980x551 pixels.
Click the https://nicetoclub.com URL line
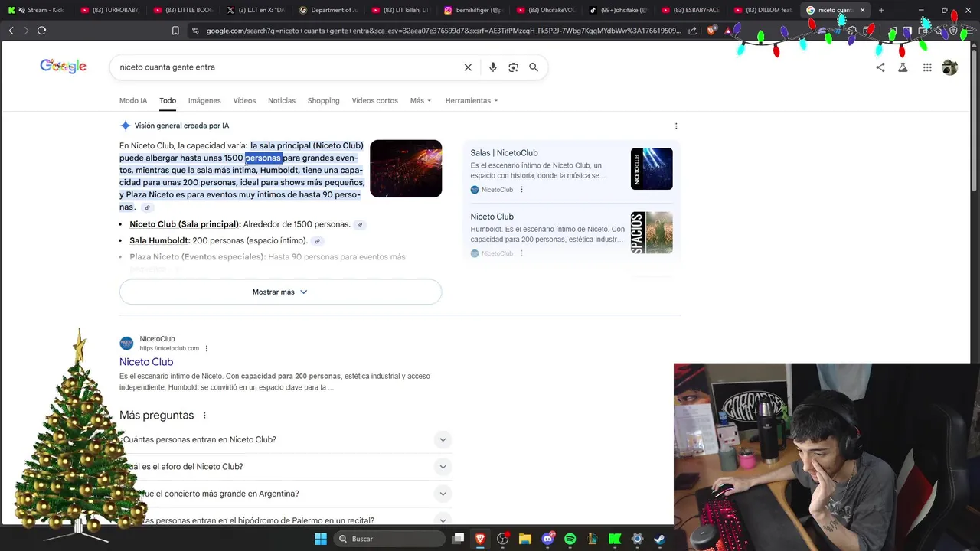(169, 349)
